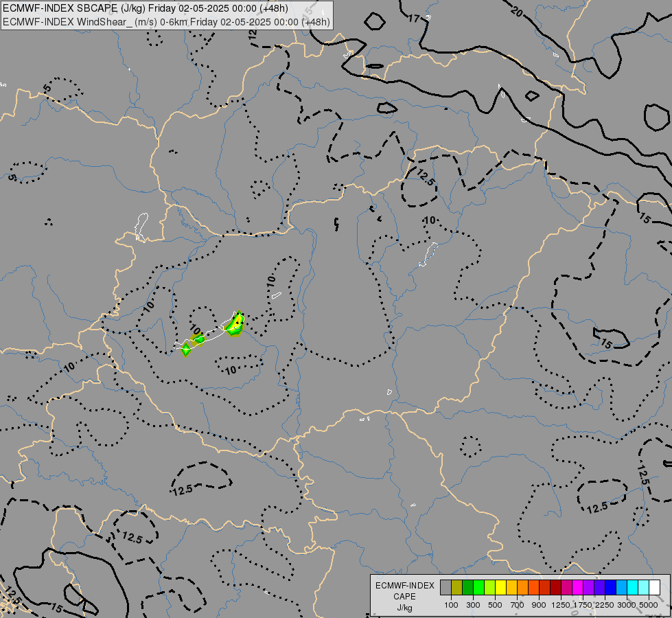Viewport: 672px width, 618px height.
Task: Click the legend value 700
Action: (x=518, y=605)
